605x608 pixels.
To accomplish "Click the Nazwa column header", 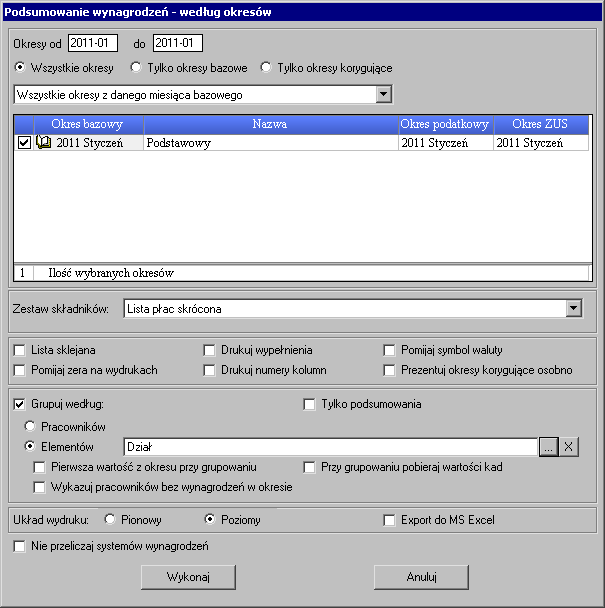I will pos(271,124).
